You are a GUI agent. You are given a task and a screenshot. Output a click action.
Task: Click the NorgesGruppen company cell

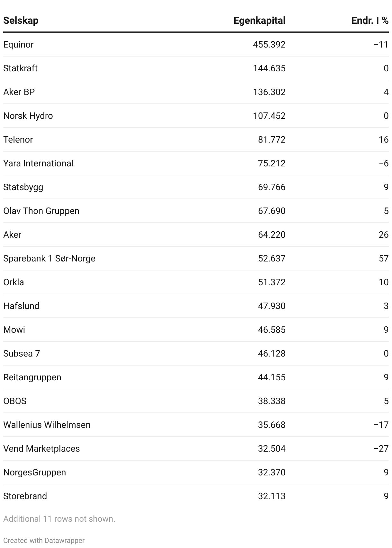[34, 472]
